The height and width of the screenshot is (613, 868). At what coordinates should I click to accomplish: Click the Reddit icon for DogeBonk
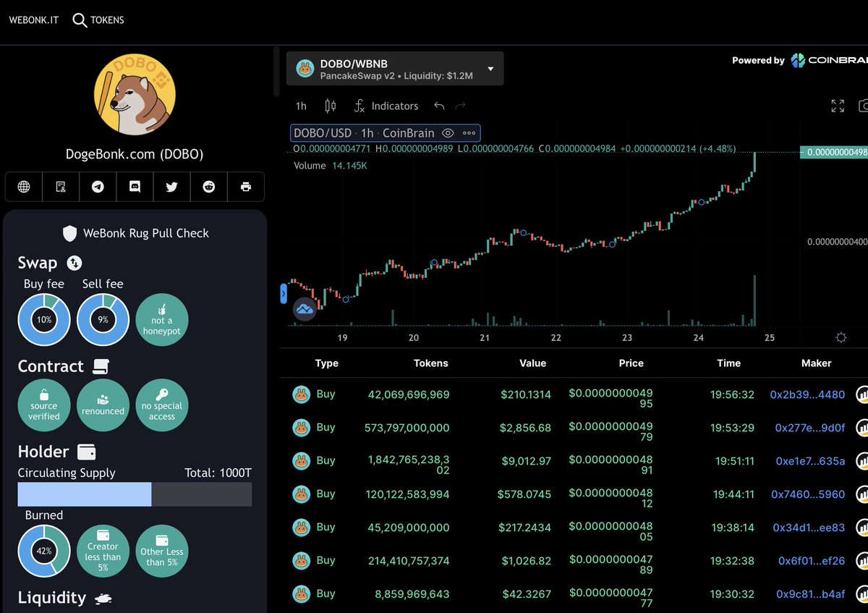click(x=208, y=187)
